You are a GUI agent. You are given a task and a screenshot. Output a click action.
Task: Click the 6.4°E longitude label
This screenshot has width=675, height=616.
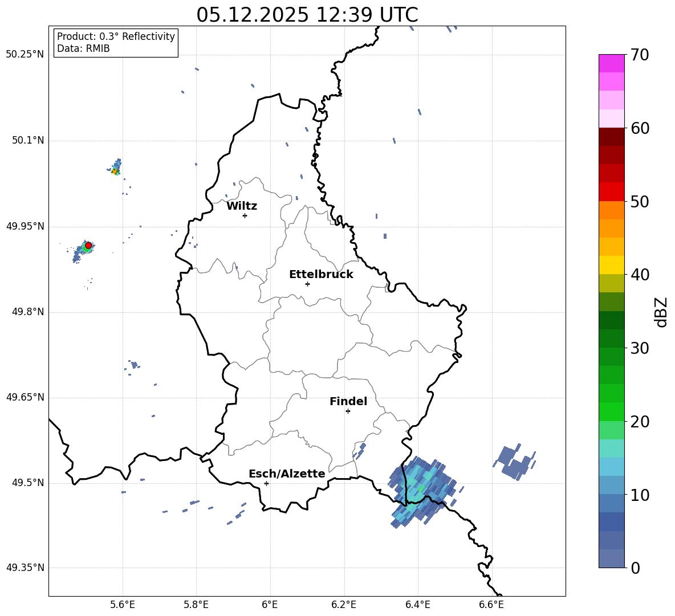pos(417,605)
